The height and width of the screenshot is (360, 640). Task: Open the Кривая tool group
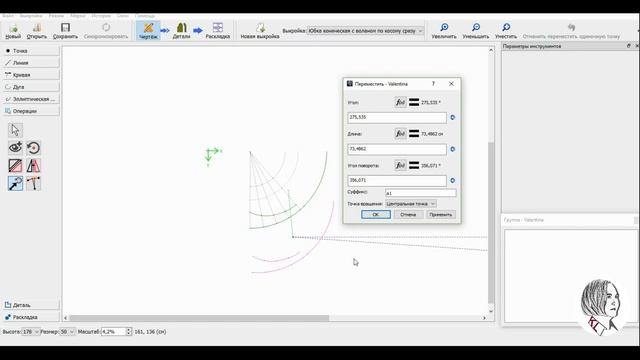coord(31,75)
